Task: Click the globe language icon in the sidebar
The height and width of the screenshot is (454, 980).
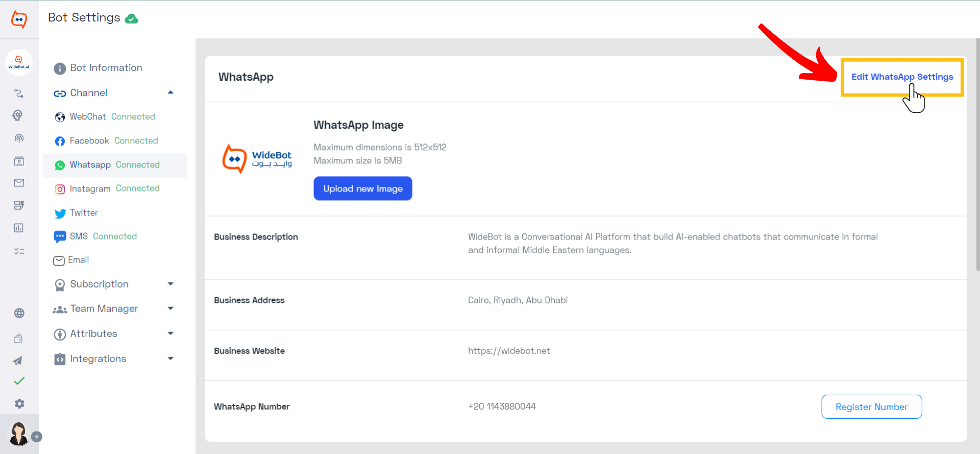Action: [19, 313]
